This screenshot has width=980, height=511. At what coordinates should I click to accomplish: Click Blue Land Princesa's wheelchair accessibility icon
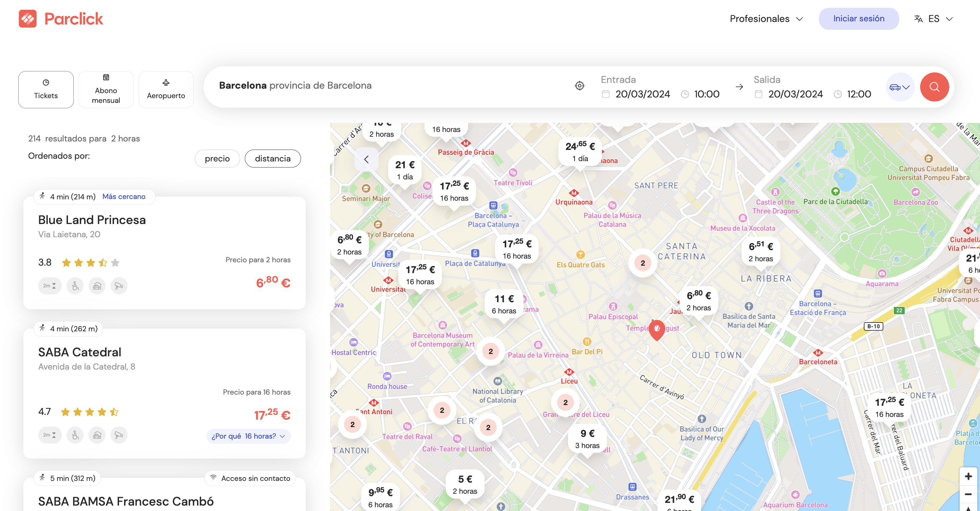[x=75, y=286]
